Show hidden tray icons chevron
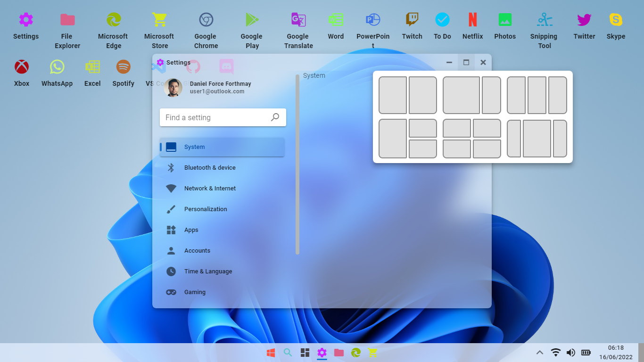Viewport: 644px width, 362px height. point(540,353)
